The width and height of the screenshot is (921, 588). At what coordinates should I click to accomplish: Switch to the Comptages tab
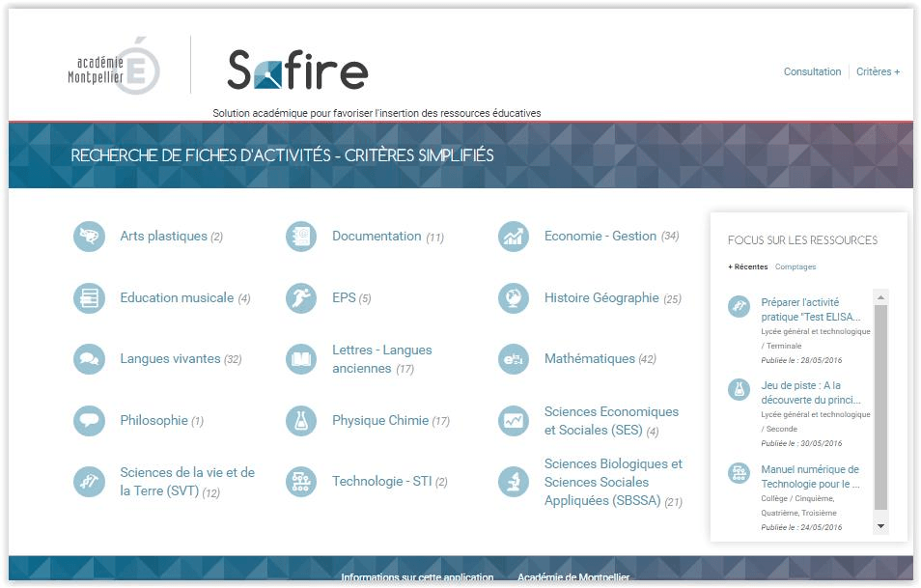click(795, 266)
